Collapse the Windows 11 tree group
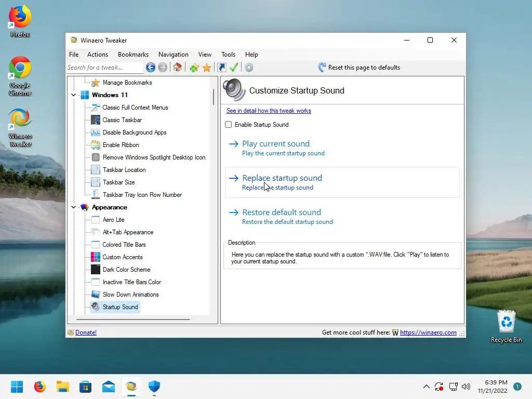Image resolution: width=532 pixels, height=399 pixels. tap(74, 95)
